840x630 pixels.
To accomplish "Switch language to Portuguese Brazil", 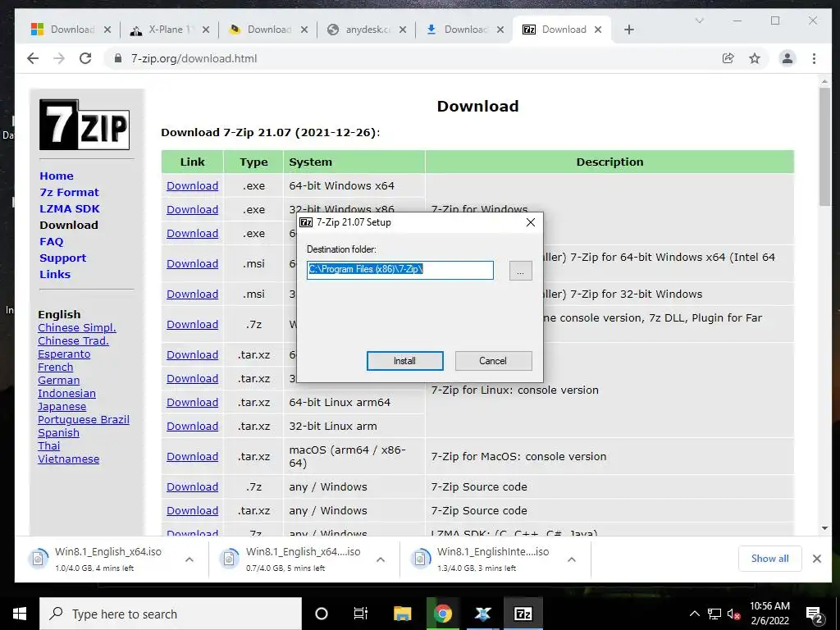I will pyautogui.click(x=84, y=419).
